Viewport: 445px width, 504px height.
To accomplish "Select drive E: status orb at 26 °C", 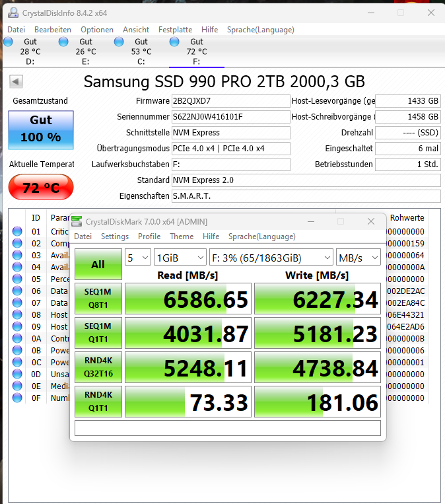I will click(63, 42).
